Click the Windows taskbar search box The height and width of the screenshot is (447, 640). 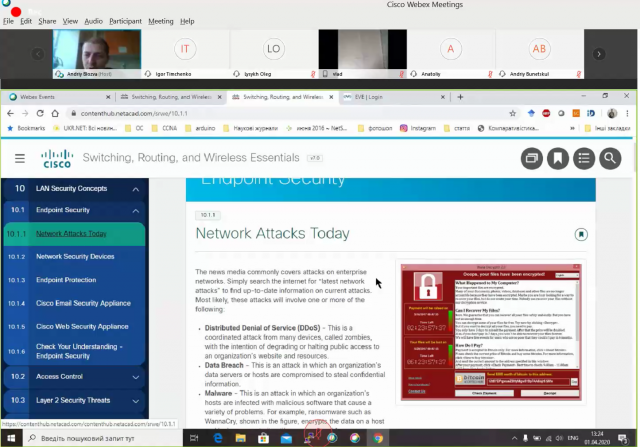(102, 438)
